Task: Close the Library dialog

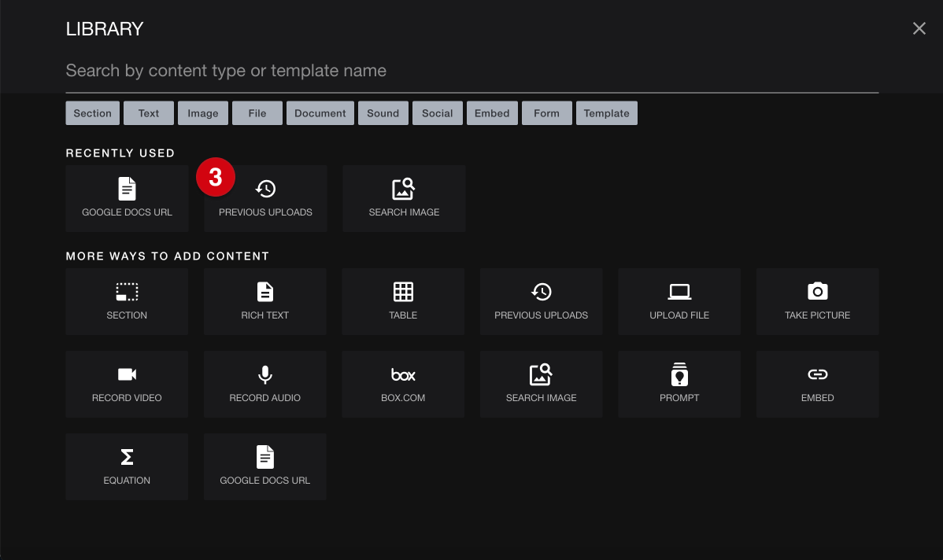Action: [919, 28]
